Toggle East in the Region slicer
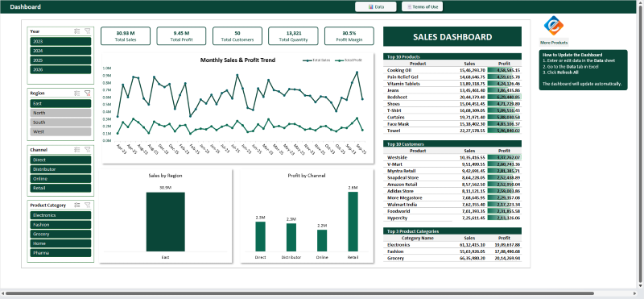The image size is (644, 299). 60,104
